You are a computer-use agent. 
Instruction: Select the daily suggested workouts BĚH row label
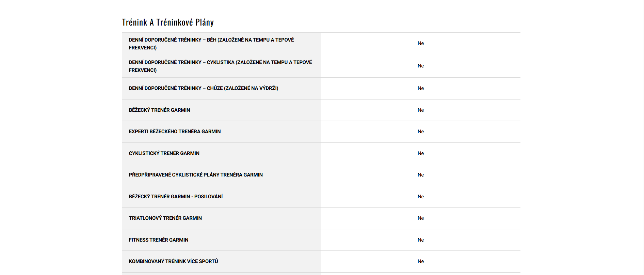tap(211, 44)
